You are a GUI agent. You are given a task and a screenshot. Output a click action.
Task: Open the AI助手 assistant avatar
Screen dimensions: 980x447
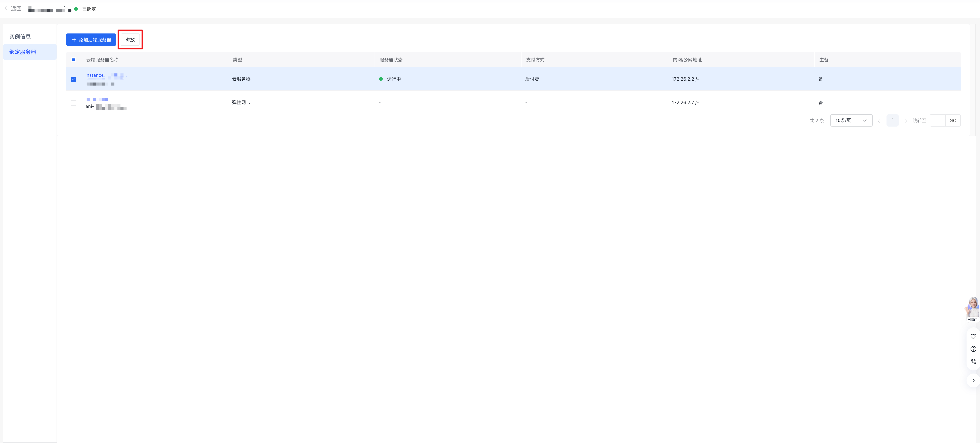(x=972, y=309)
